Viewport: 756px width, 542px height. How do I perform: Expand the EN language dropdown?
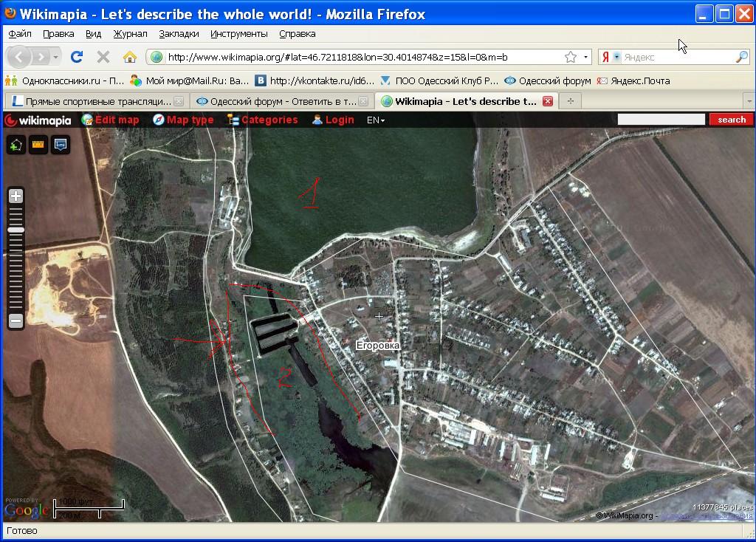(x=376, y=120)
